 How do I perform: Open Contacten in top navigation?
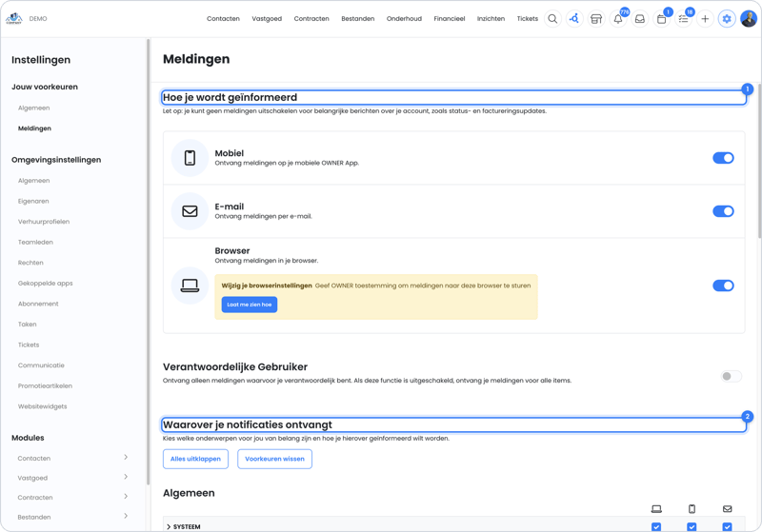tap(223, 18)
